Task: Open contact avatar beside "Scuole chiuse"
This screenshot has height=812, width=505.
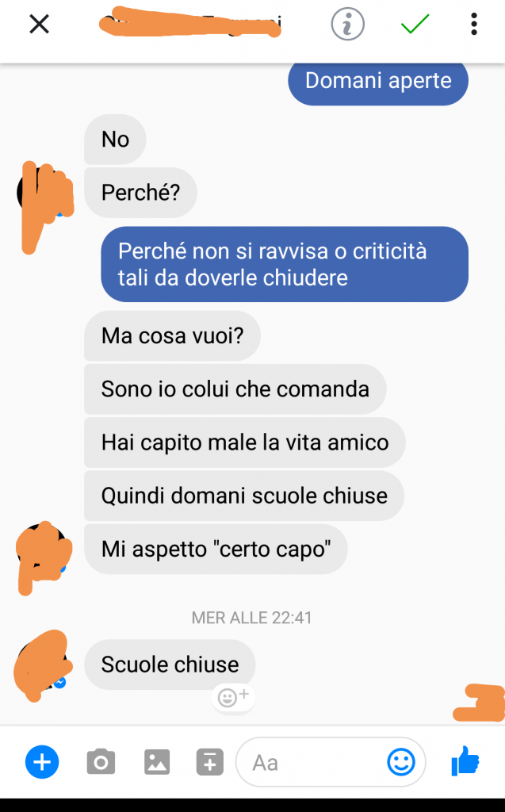Action: [x=42, y=665]
